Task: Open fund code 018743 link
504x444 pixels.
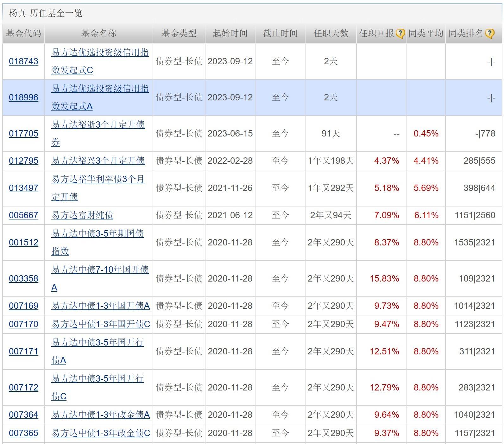Action: (23, 61)
